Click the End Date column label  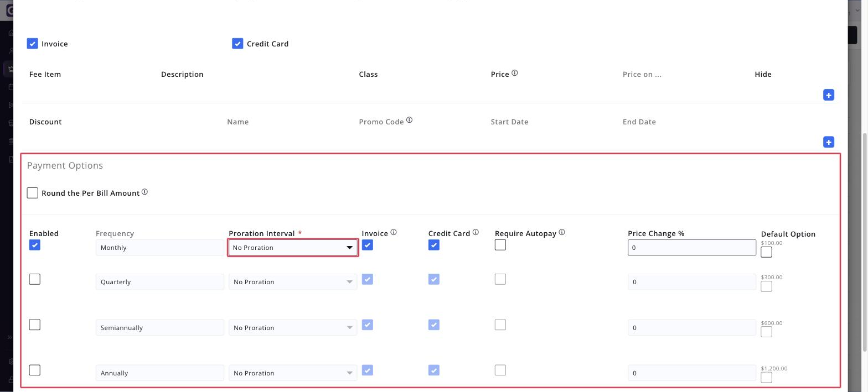tap(639, 122)
